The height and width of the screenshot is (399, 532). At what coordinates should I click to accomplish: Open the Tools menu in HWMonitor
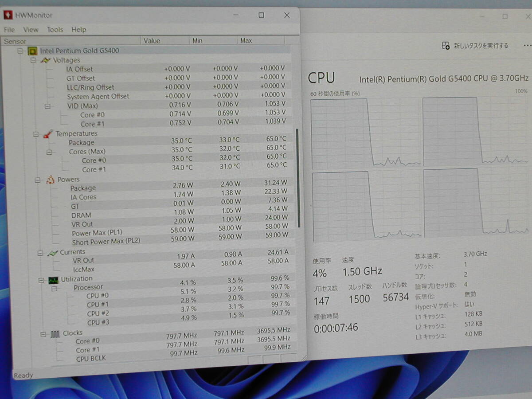55,30
